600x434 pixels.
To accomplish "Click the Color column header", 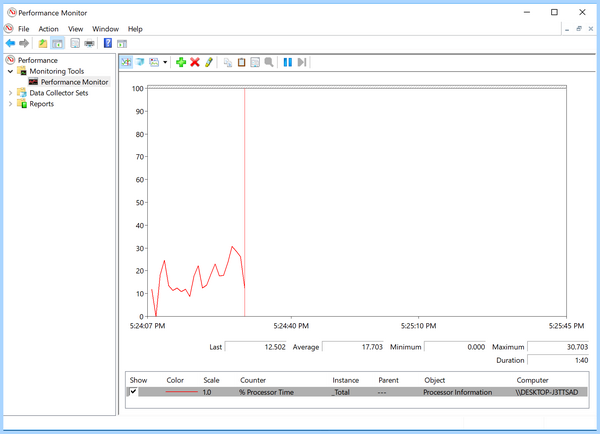I will [175, 380].
